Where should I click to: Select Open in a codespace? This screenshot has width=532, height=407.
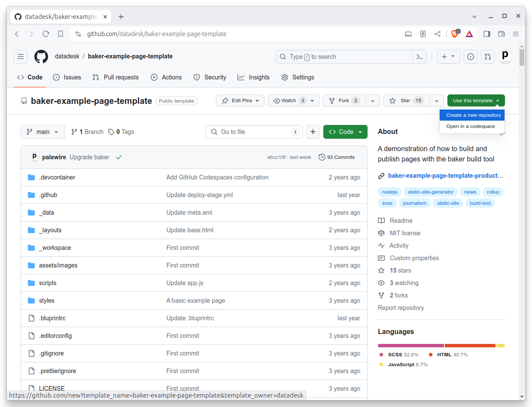click(472, 126)
